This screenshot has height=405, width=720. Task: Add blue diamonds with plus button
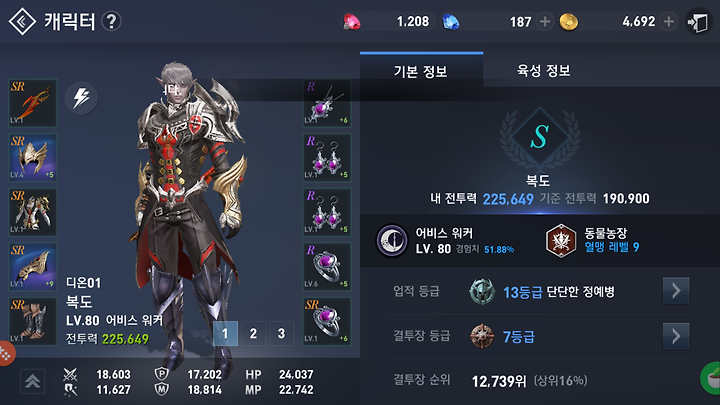(545, 22)
